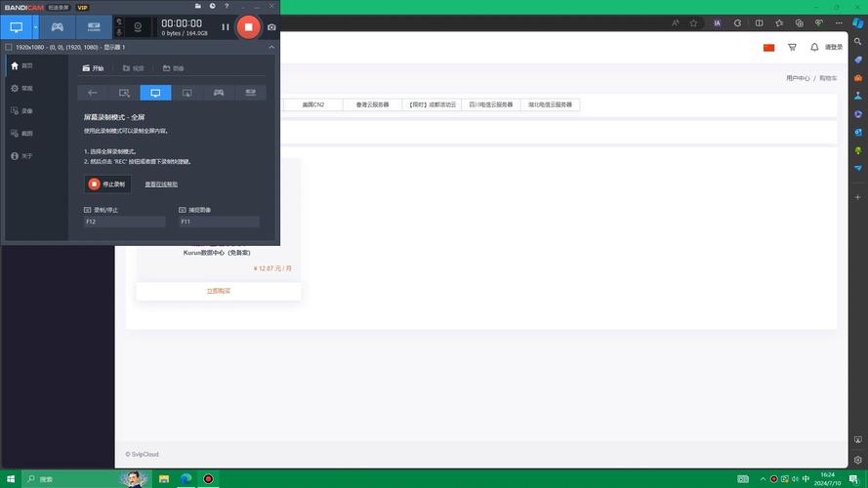
Task: Select the 成都活动云 category tab
Action: (432, 104)
